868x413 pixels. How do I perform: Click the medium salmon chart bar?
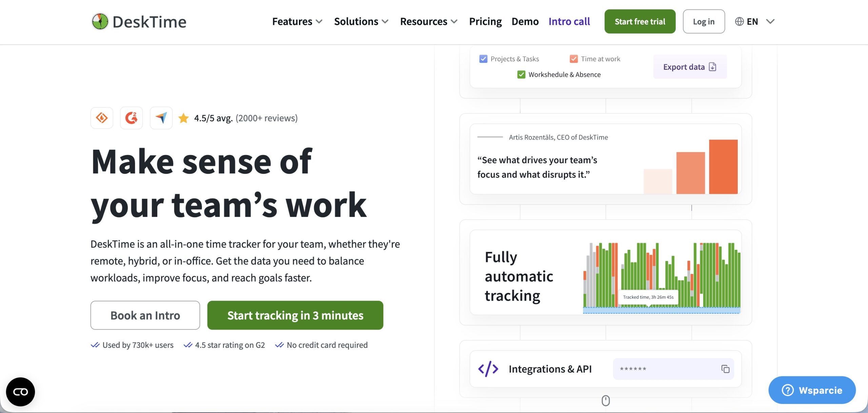pyautogui.click(x=690, y=173)
